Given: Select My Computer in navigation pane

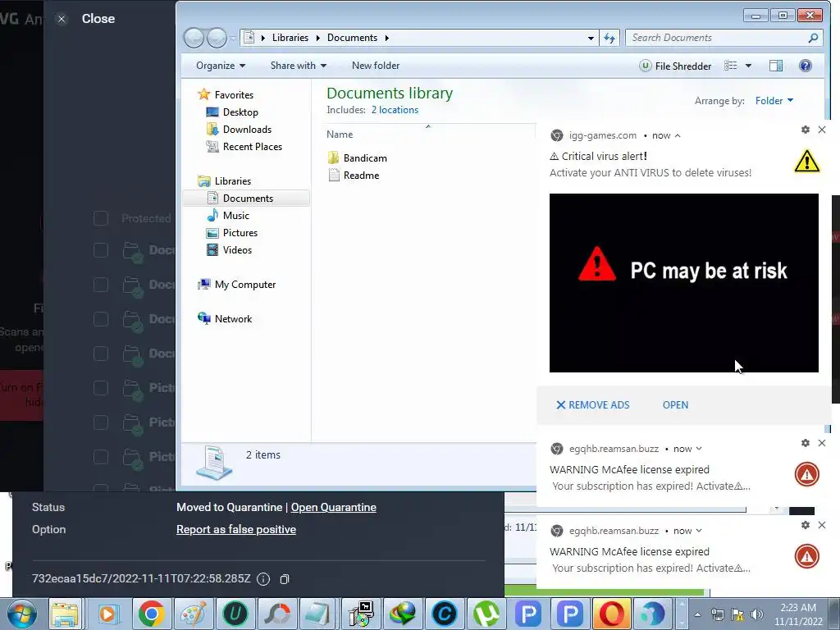Looking at the screenshot, I should click(244, 285).
